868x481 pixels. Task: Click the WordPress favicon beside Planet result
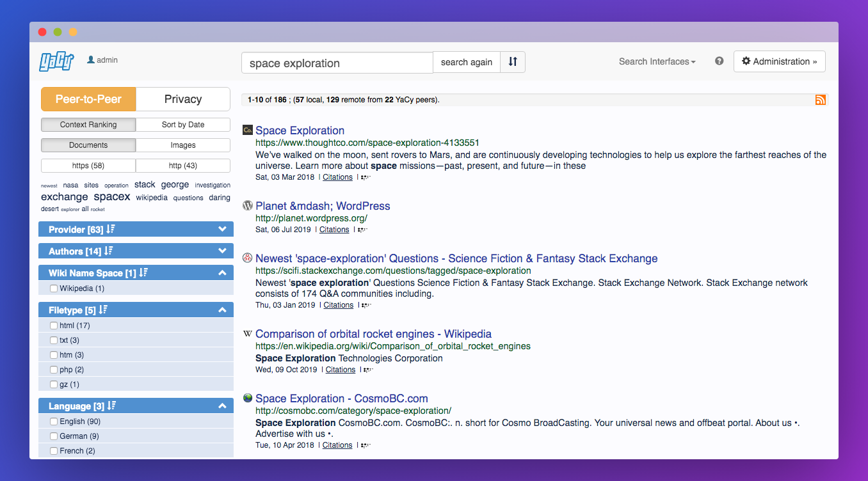pyautogui.click(x=248, y=206)
